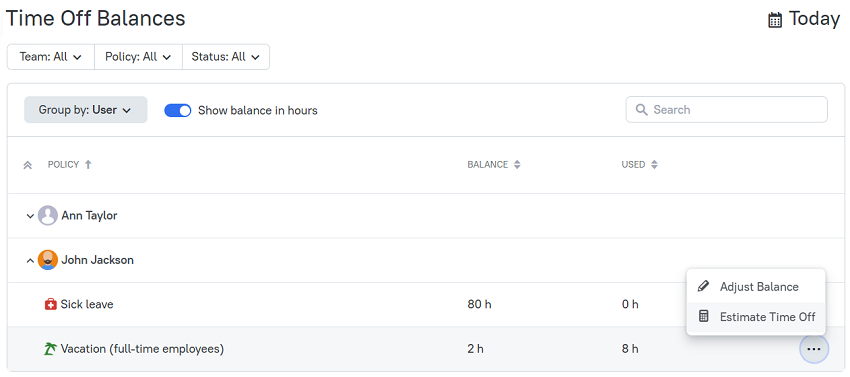
Task: Expand Ann Taylor's row chevron
Action: click(x=30, y=216)
